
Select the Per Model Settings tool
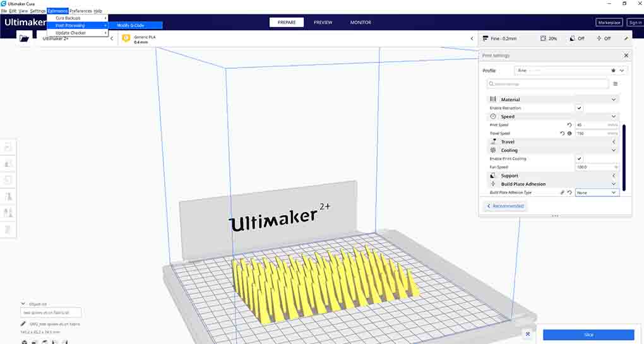point(8,213)
